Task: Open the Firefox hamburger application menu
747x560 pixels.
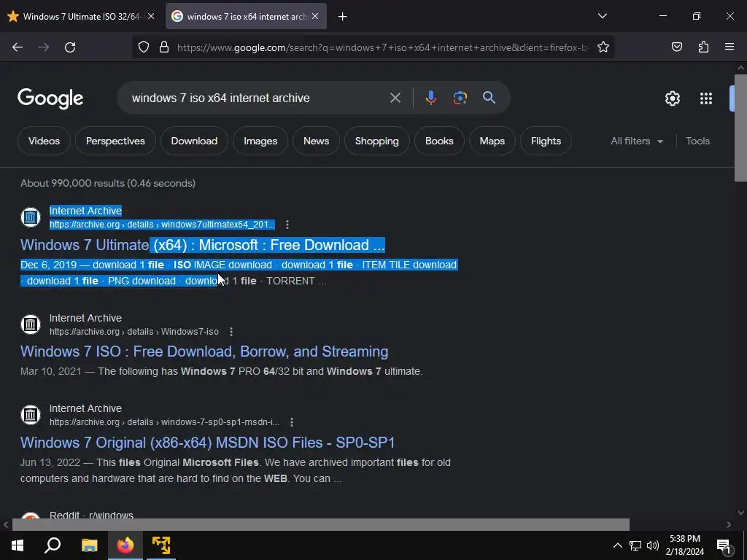Action: [x=729, y=47]
